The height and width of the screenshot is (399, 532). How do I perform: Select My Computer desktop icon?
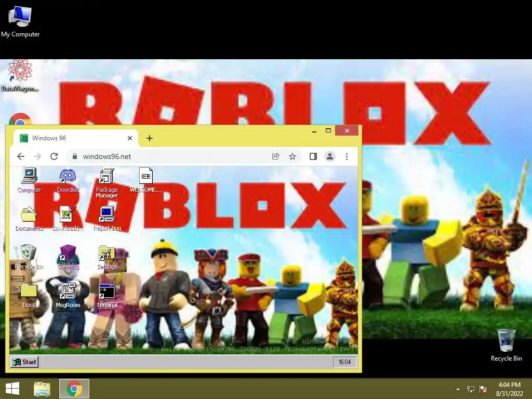tap(20, 22)
